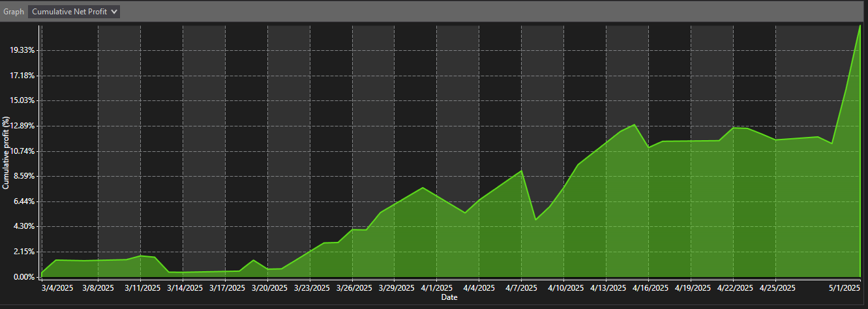
Task: Click the 4/7/2025 date label
Action: point(521,287)
